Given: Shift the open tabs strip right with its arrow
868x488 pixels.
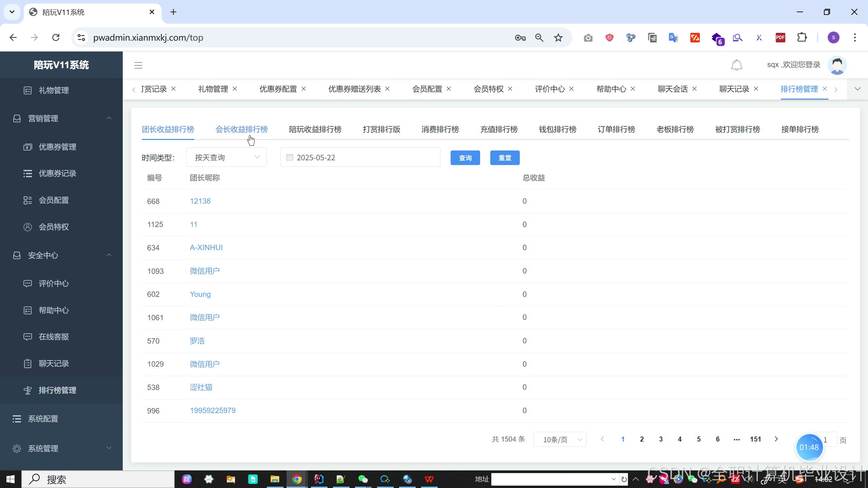Looking at the screenshot, I should 836,89.
